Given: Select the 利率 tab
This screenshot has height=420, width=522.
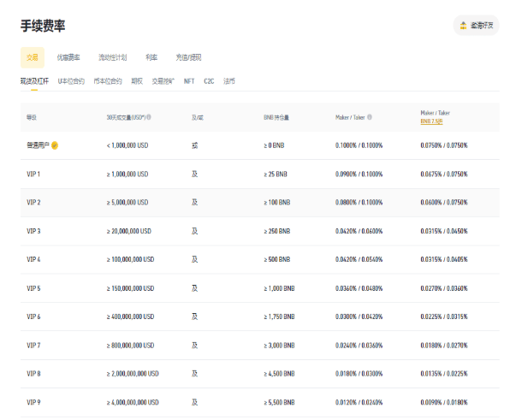Looking at the screenshot, I should (151, 57).
